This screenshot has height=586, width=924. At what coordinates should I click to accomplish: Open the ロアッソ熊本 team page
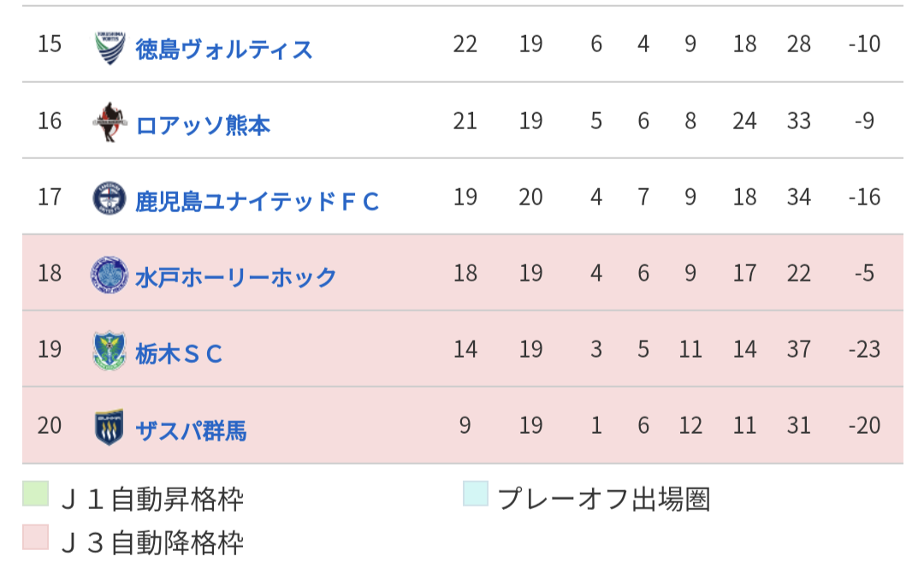203,125
